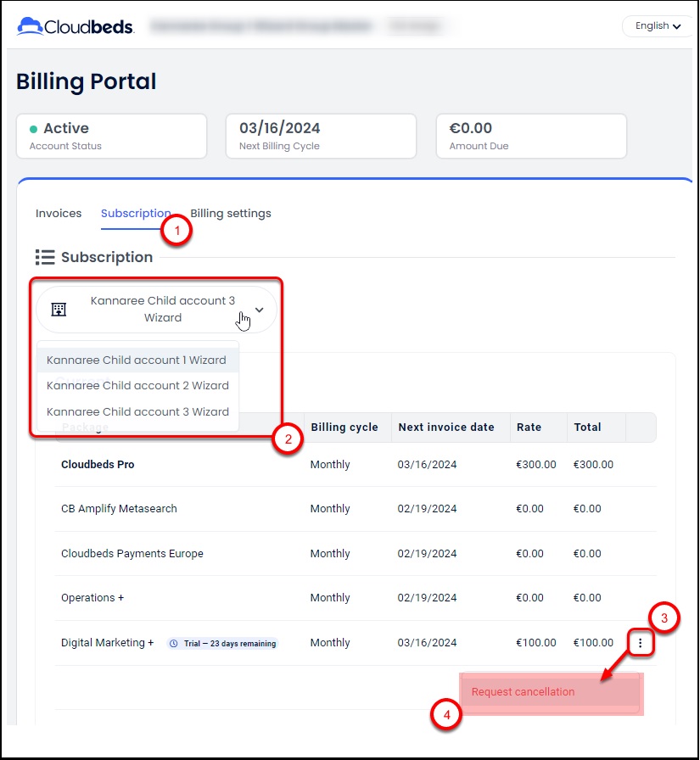
Task: Click the Subscription list icon next to heading
Action: click(44, 257)
